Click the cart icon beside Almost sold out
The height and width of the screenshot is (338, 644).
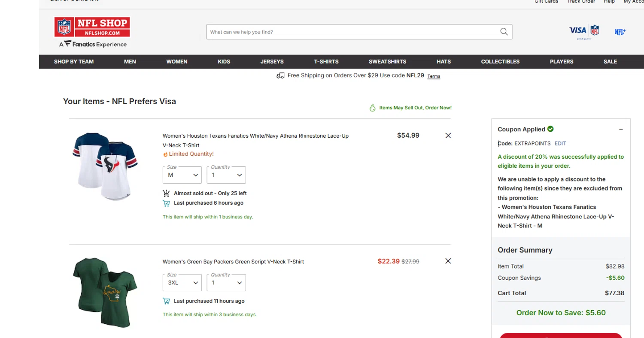click(166, 193)
